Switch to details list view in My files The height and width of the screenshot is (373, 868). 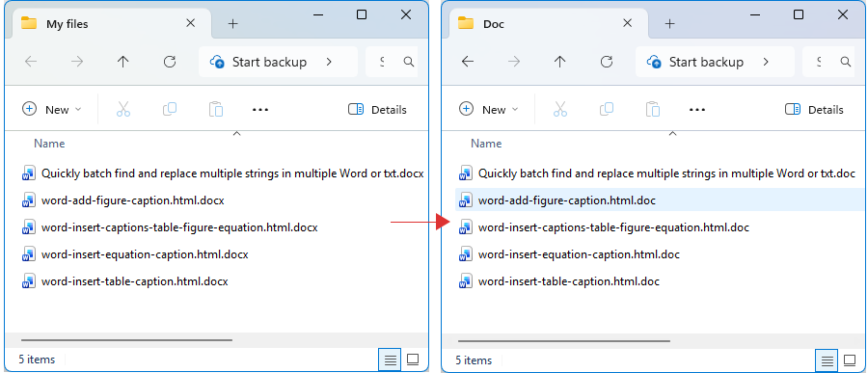point(391,360)
